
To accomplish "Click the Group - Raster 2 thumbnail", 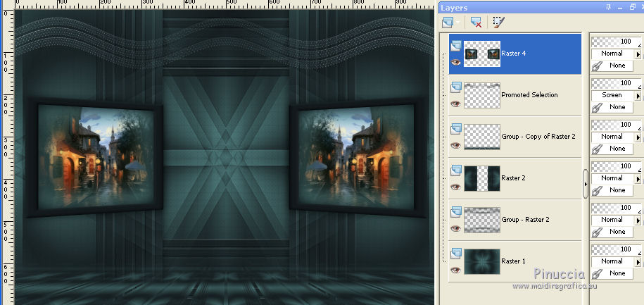I will tap(481, 220).
